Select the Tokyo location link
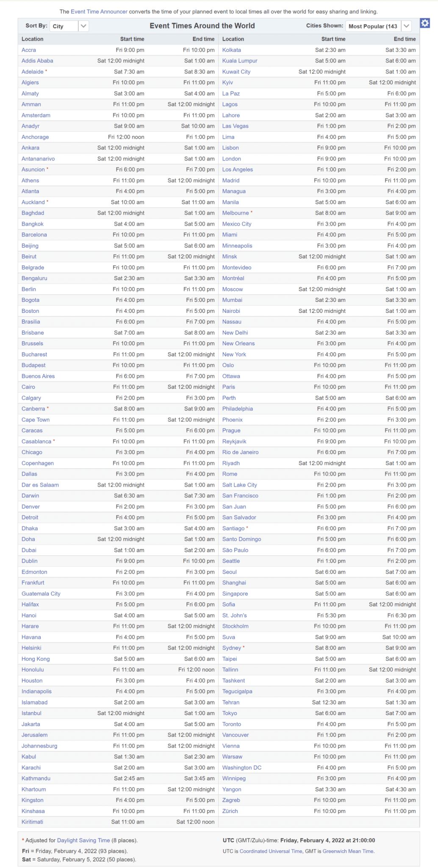 230,713
